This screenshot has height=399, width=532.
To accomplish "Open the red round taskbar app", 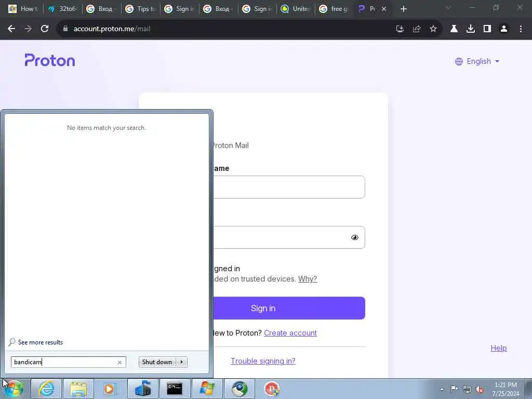I will [271, 389].
